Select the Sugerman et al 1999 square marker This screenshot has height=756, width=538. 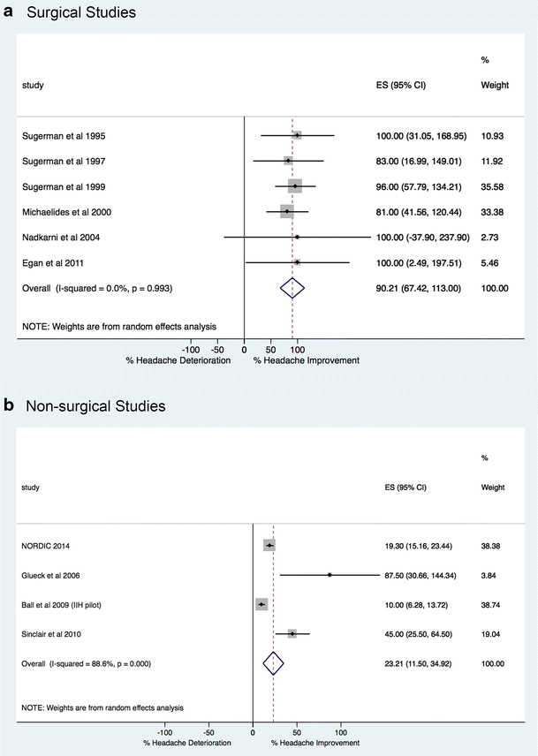tap(295, 186)
